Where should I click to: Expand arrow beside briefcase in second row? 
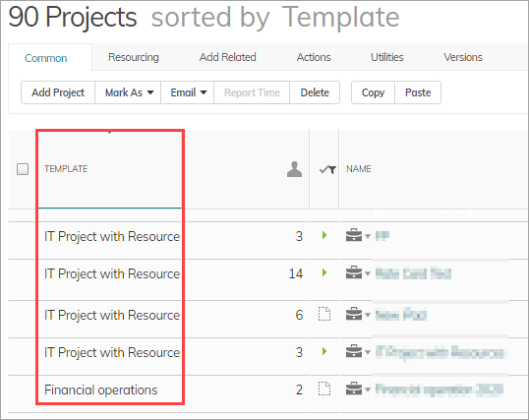coord(368,273)
